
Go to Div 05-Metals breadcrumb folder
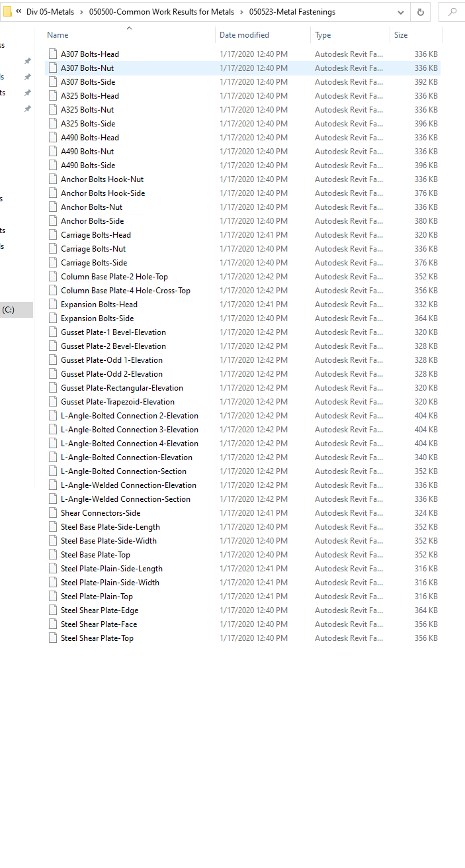(50, 12)
